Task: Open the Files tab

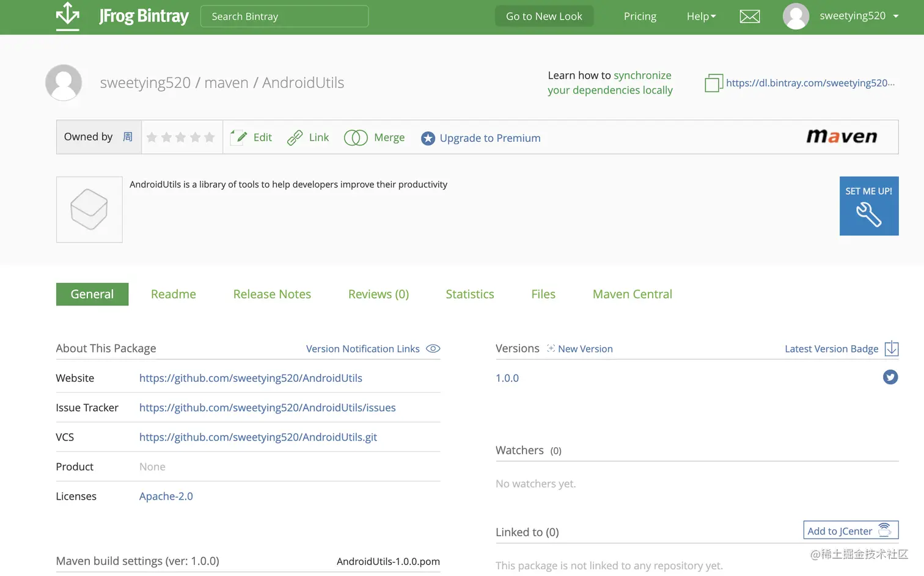Action: tap(543, 294)
